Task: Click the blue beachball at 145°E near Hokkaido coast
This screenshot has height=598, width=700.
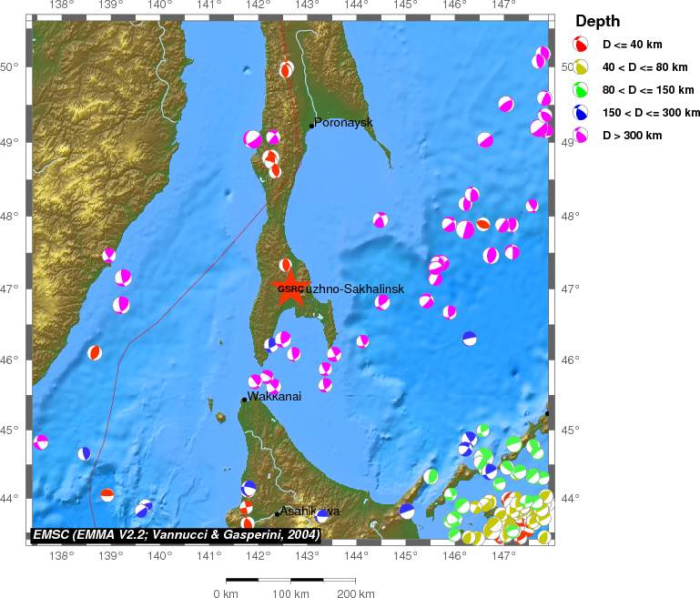Action: pos(407,511)
